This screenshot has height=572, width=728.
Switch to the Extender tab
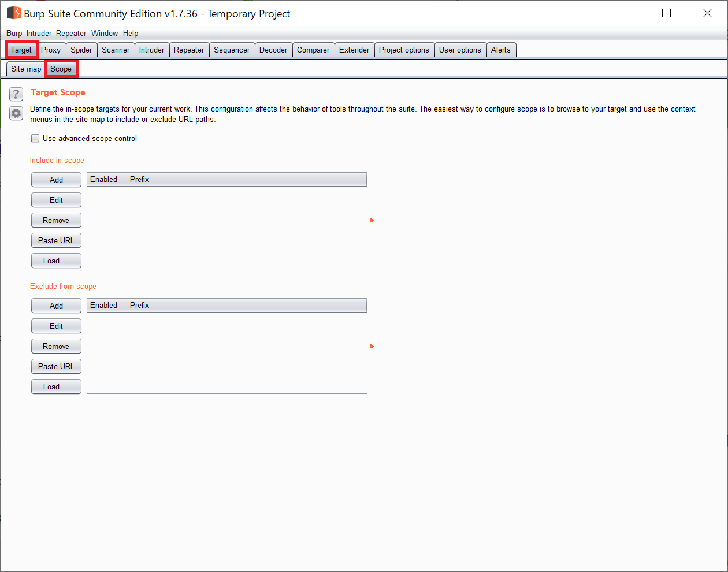tap(354, 50)
